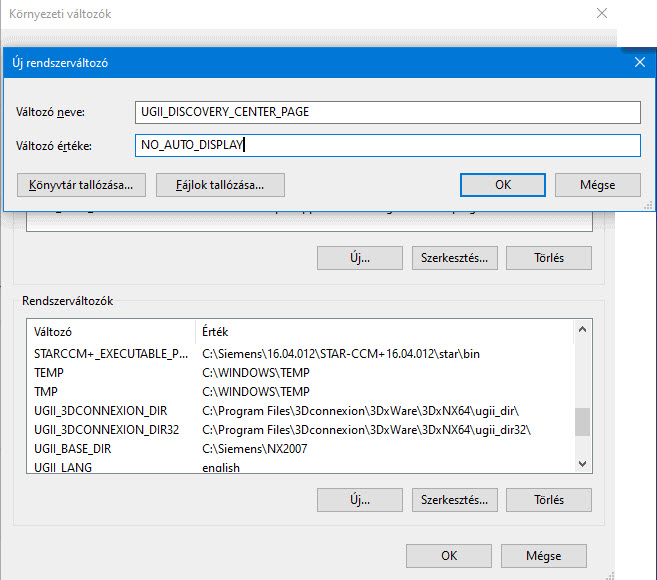Open Fájlok tallózása file browser

[220, 185]
